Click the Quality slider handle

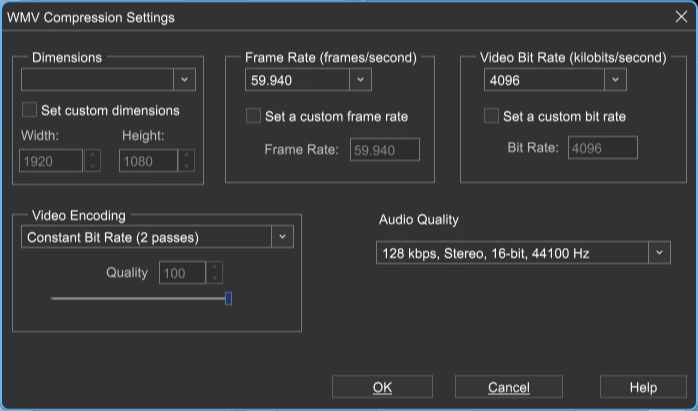(228, 298)
